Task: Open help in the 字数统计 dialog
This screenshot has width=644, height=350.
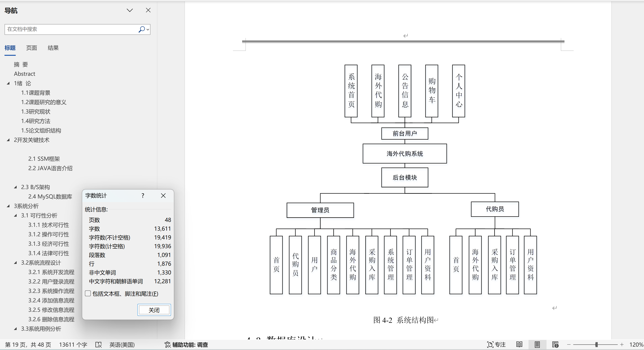Action: click(x=143, y=196)
